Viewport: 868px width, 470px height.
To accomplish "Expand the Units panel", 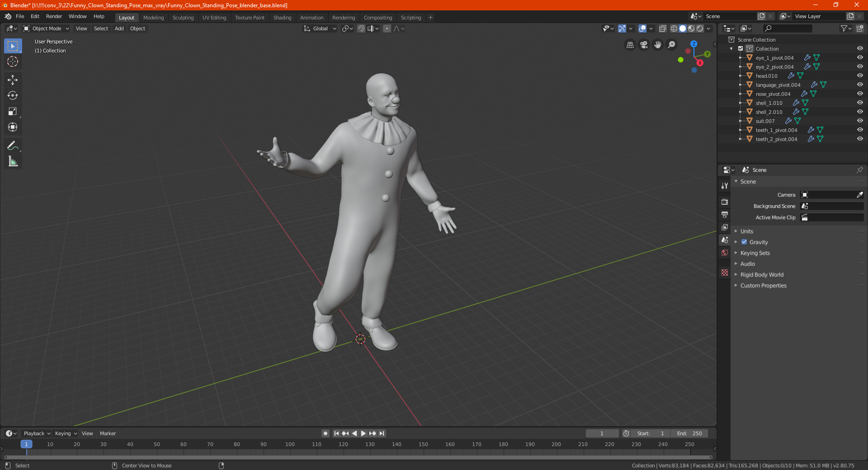I will (x=746, y=231).
